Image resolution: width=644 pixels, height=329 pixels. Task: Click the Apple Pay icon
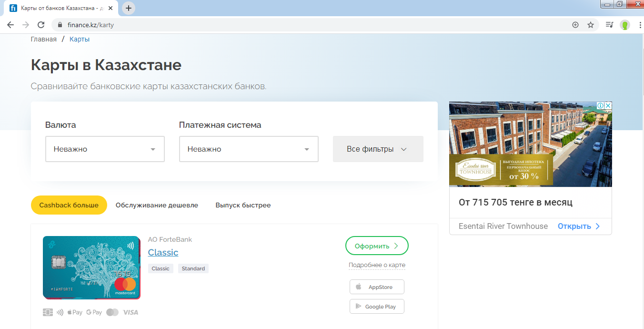75,312
